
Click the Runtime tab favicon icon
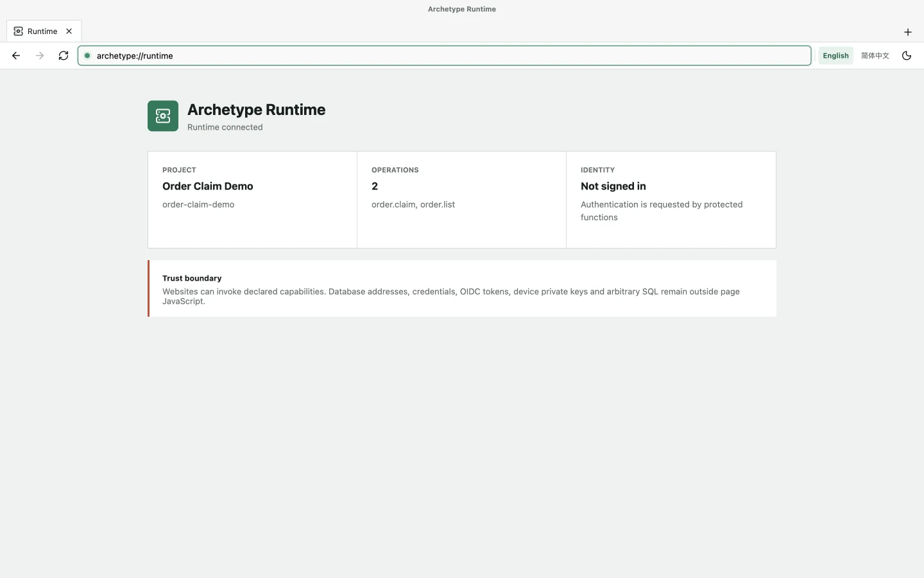click(x=19, y=31)
